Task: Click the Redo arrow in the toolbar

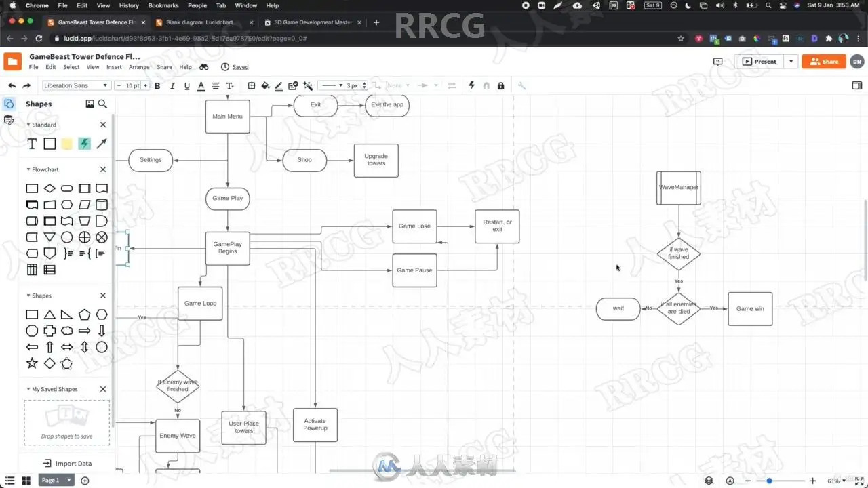Action: click(x=26, y=86)
